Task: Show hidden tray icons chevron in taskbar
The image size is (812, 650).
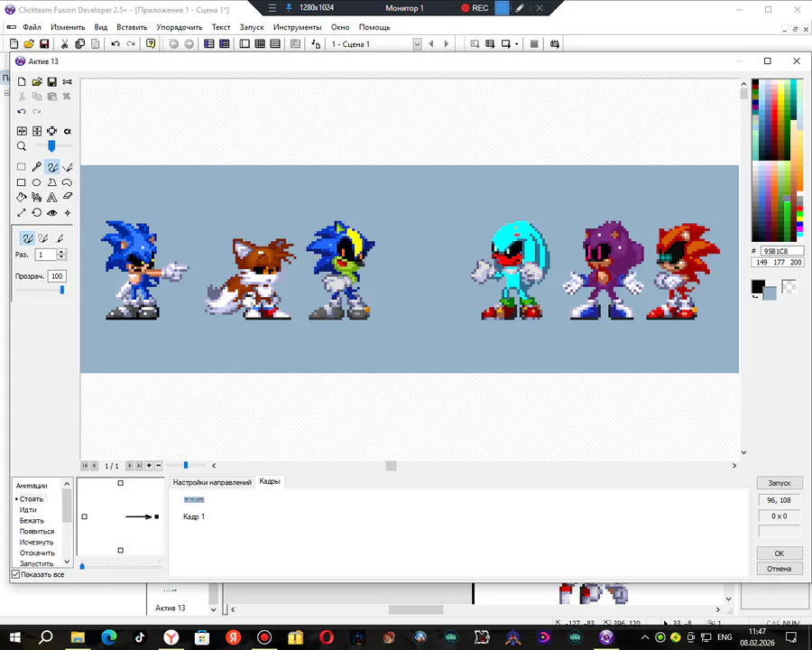Action: pos(645,637)
